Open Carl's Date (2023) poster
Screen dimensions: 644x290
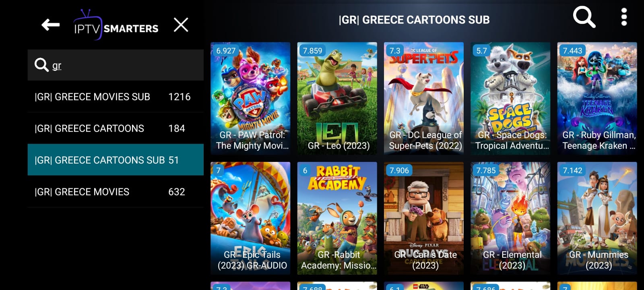tap(424, 218)
